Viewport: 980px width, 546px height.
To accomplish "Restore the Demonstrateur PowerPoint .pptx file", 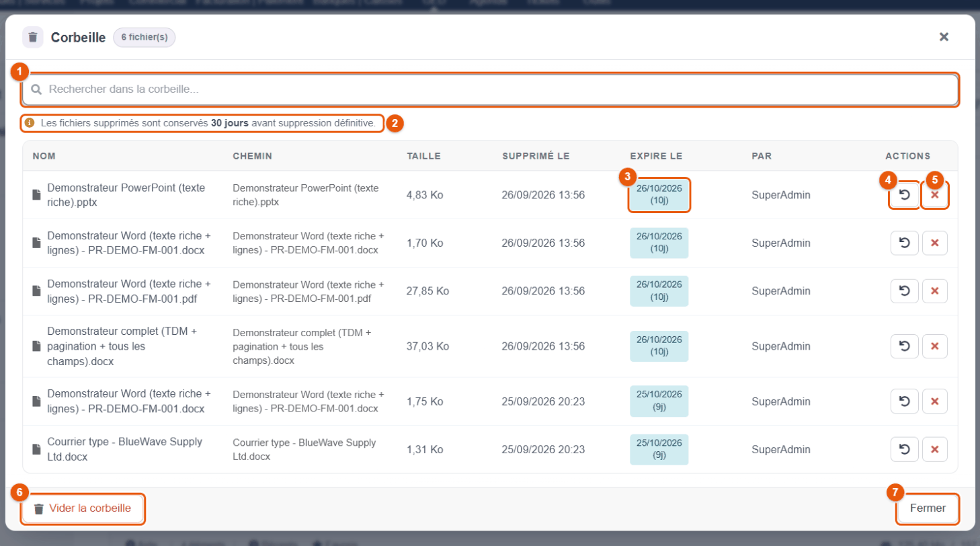I will pyautogui.click(x=904, y=195).
